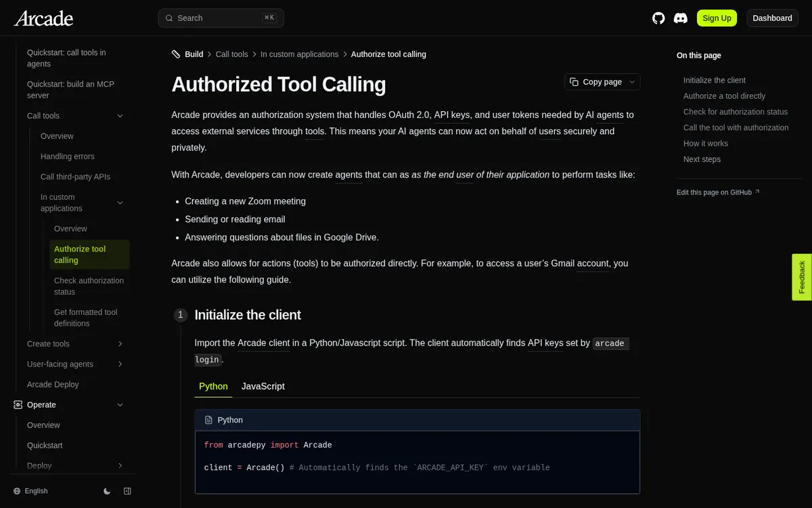Click the User-facing agents sidebar label
Viewport: 812px width, 508px height.
(x=60, y=364)
